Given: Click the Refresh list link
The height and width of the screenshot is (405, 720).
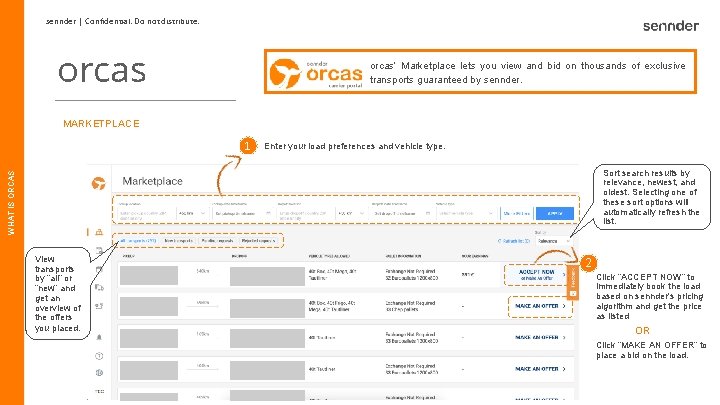Looking at the screenshot, I should coord(514,241).
